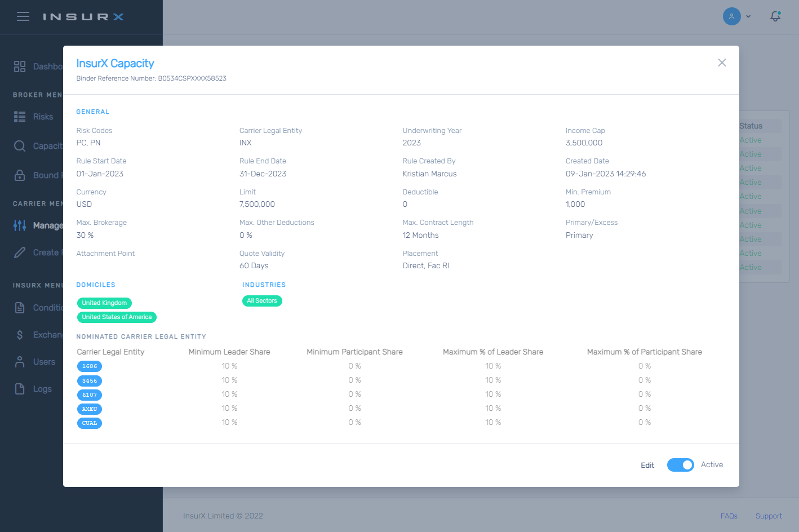The width and height of the screenshot is (799, 532).
Task: Click the 3456 carrier badge
Action: click(x=90, y=381)
